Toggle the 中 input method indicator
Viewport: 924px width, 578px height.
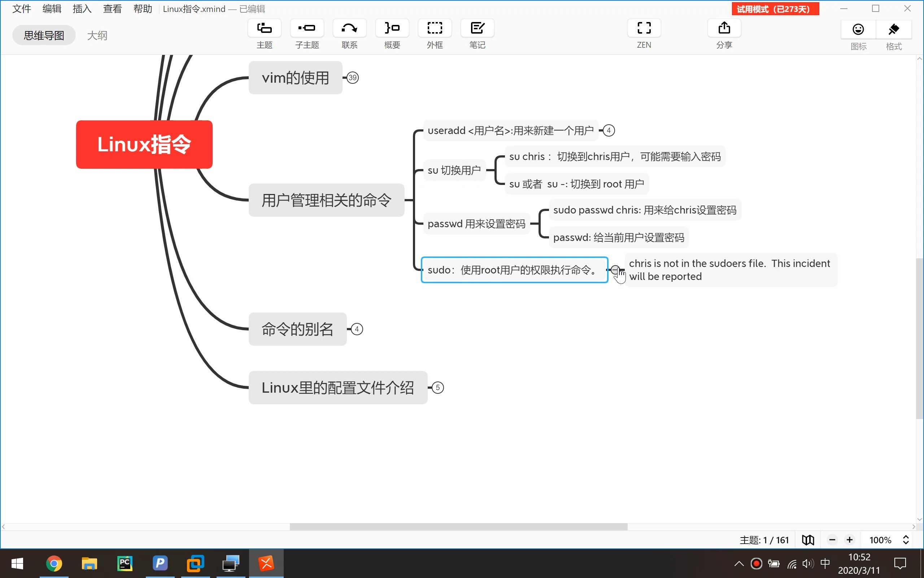pyautogui.click(x=825, y=564)
